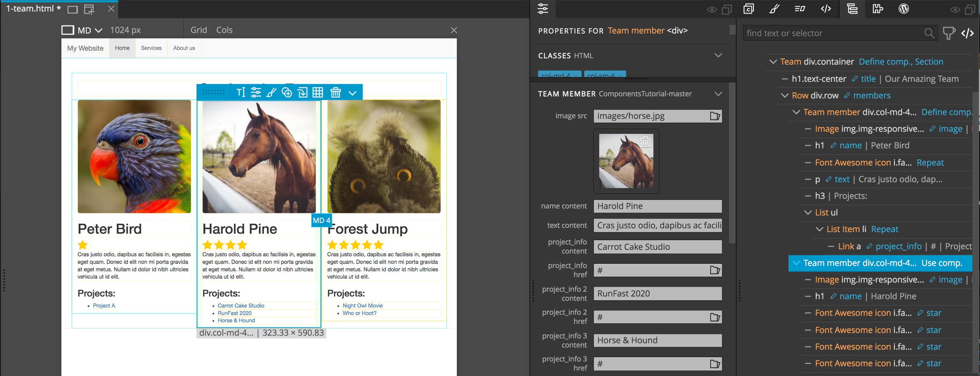Open the Style brush panel tab
The width and height of the screenshot is (980, 376).
[774, 9]
